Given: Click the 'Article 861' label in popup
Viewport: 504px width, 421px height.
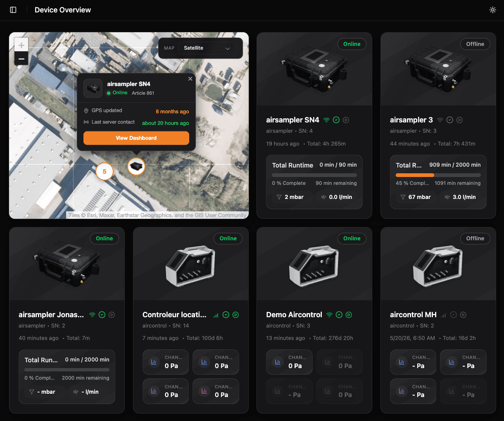Looking at the screenshot, I should [143, 93].
